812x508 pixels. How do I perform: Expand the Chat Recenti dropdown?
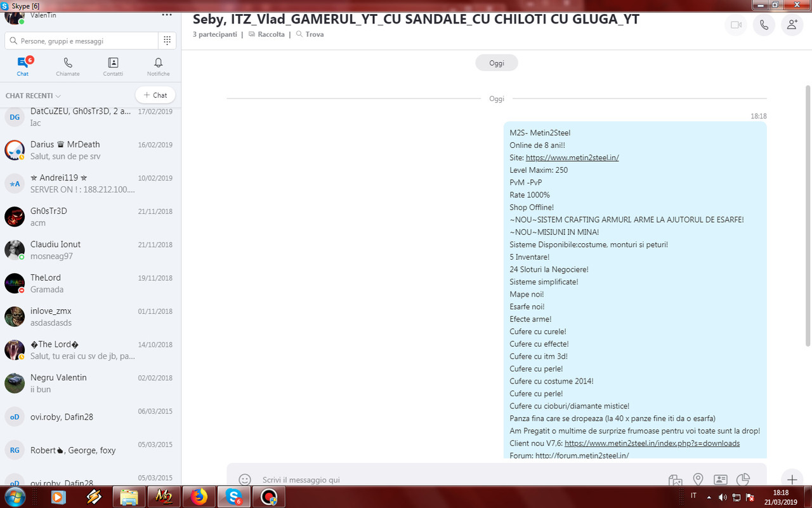(x=59, y=95)
